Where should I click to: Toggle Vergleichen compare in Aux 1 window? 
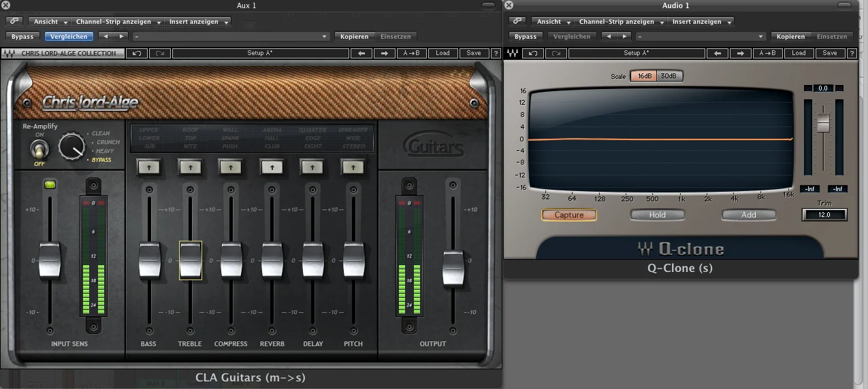tap(69, 37)
